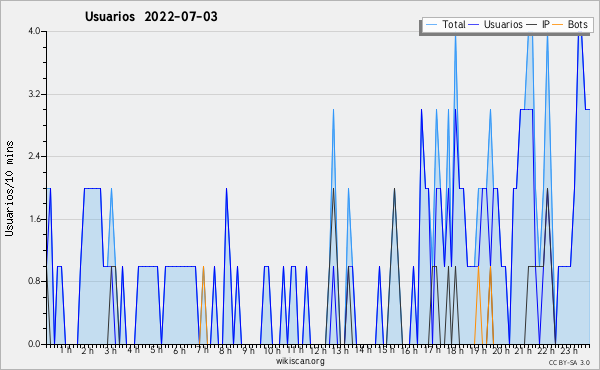
Task: Click the '20 h' x-axis label
Action: (x=501, y=351)
